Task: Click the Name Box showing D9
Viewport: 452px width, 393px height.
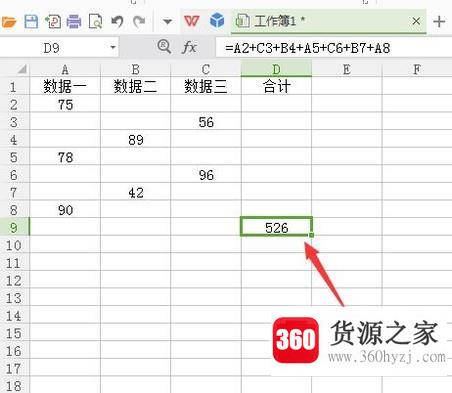Action: point(52,48)
